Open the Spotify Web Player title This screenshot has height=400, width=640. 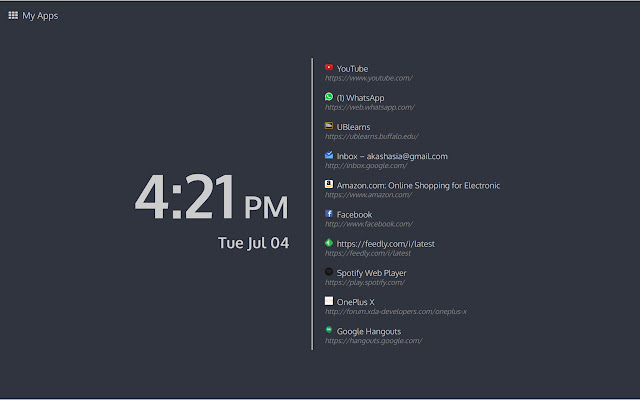pyautogui.click(x=371, y=273)
